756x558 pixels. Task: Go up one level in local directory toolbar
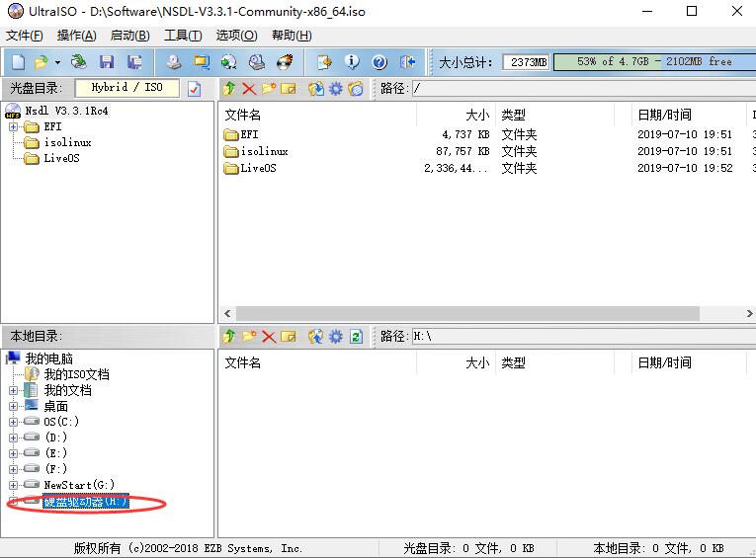coord(229,337)
